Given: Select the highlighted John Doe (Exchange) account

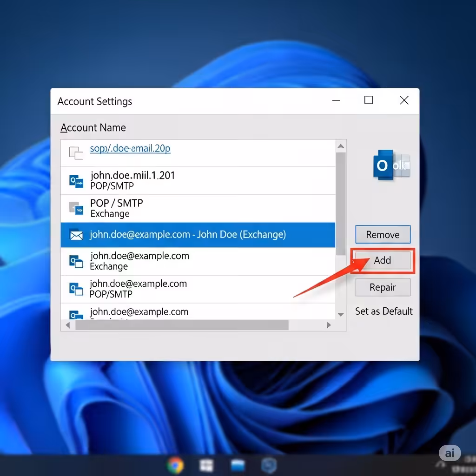Looking at the screenshot, I should [x=198, y=235].
